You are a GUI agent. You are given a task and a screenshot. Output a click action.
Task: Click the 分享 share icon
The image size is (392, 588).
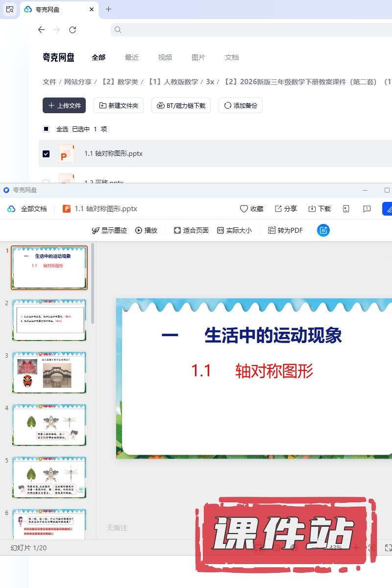pyautogui.click(x=278, y=209)
